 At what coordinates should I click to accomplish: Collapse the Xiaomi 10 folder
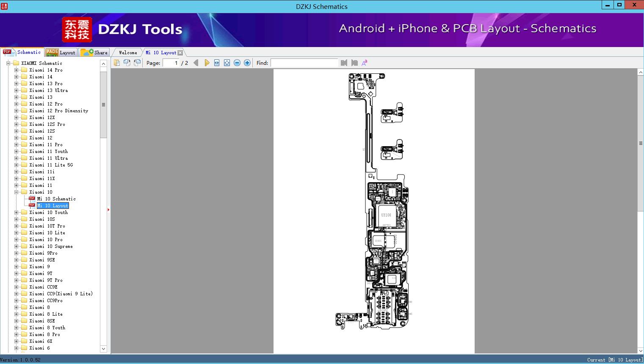tap(16, 192)
